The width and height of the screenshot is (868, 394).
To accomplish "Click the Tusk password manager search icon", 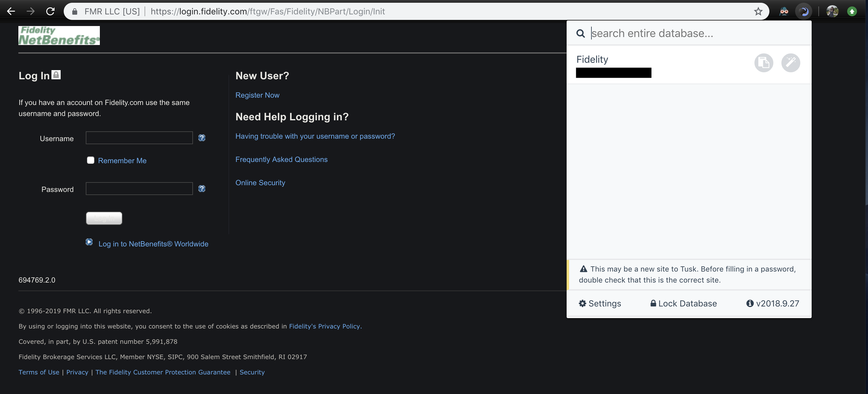I will click(x=579, y=33).
